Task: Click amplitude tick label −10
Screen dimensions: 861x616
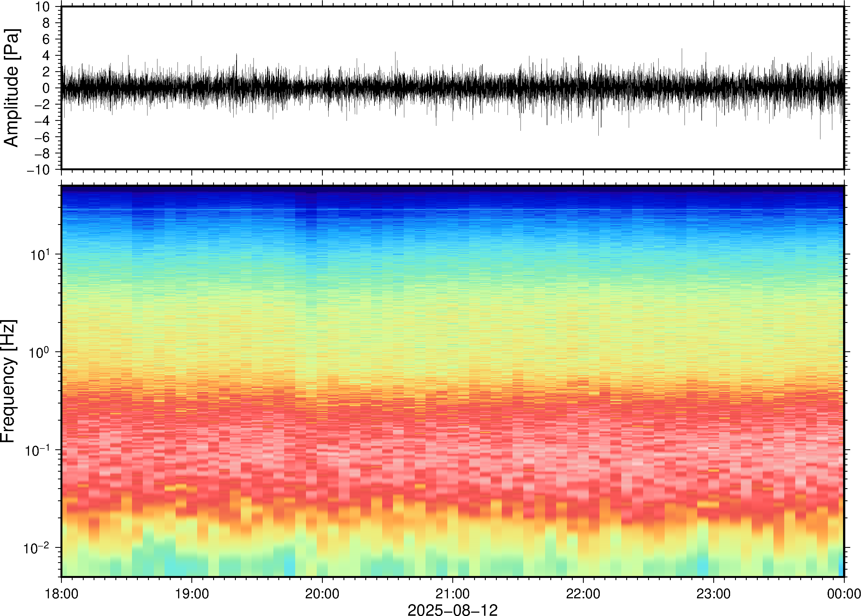Action: pos(38,170)
